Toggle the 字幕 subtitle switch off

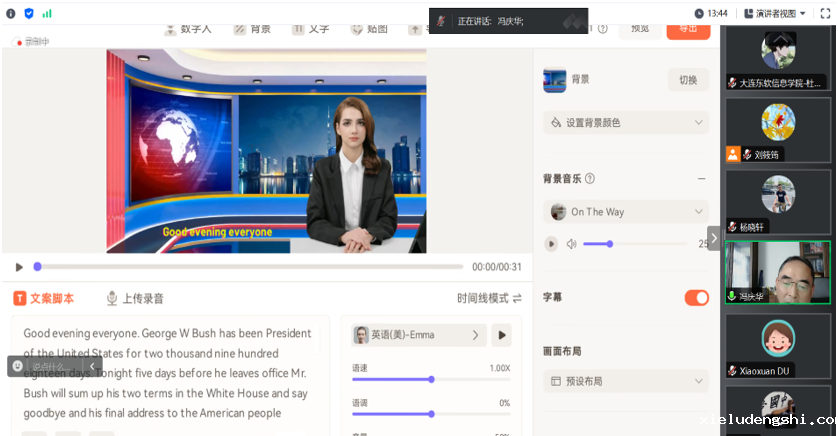point(696,297)
